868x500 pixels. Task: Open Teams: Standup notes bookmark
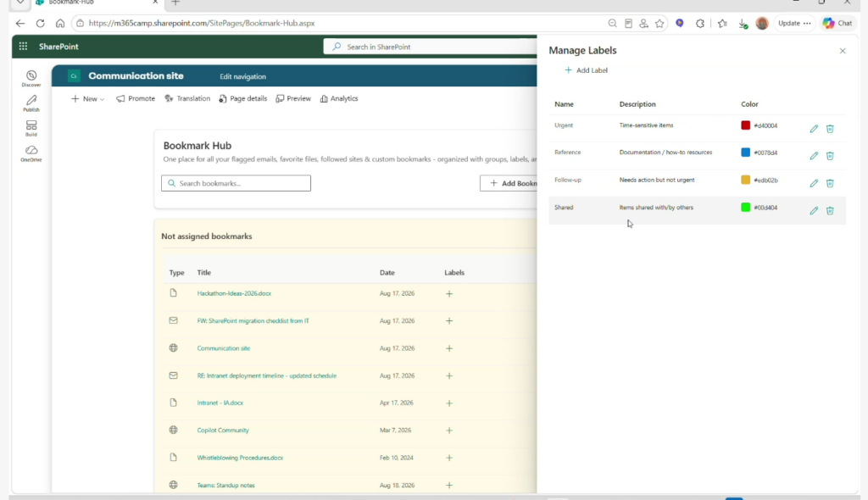[x=225, y=485]
